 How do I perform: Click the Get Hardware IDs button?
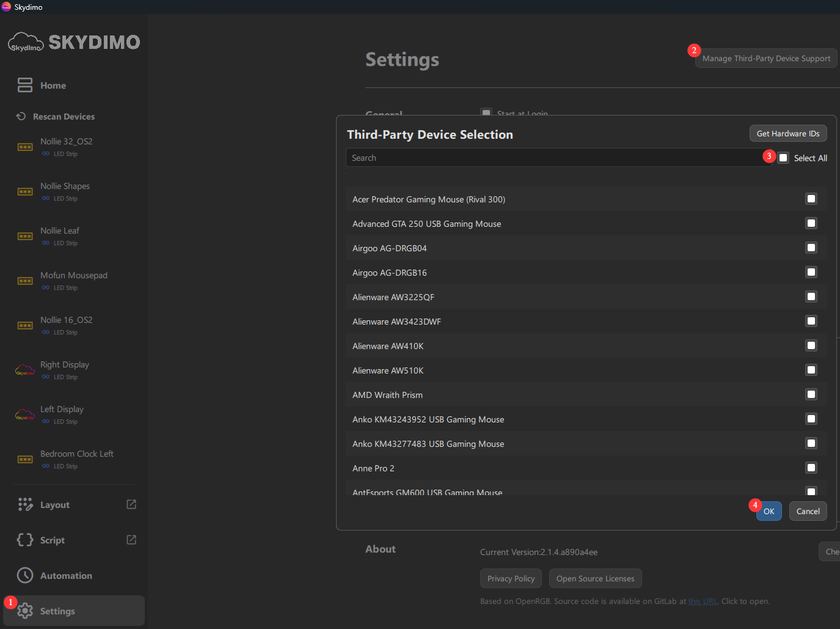click(788, 133)
